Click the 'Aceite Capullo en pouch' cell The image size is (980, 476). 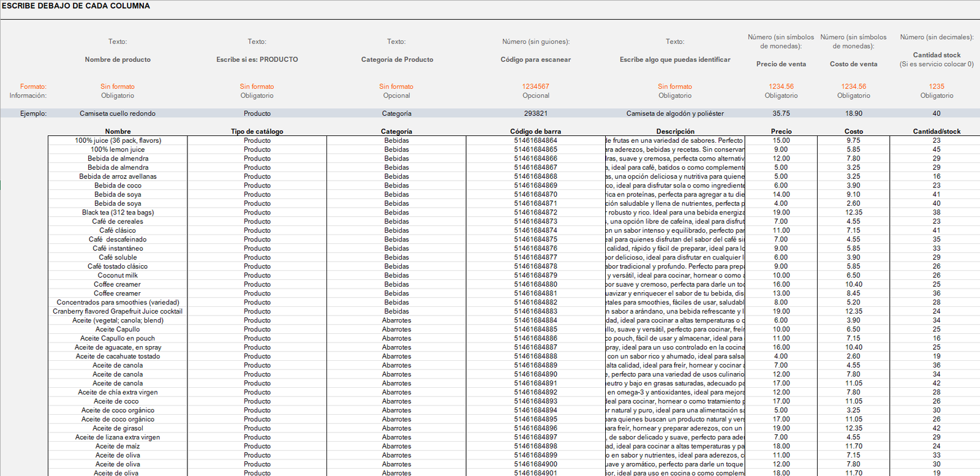pyautogui.click(x=118, y=338)
